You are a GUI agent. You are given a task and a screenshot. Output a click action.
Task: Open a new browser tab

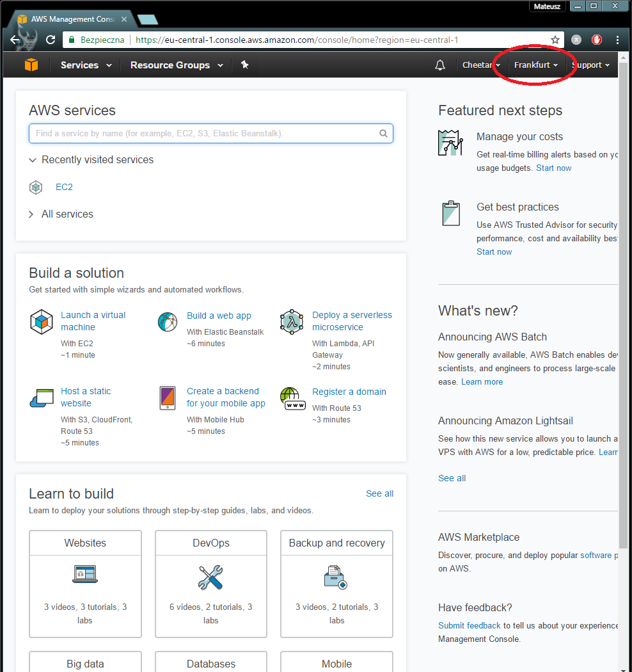(x=148, y=19)
